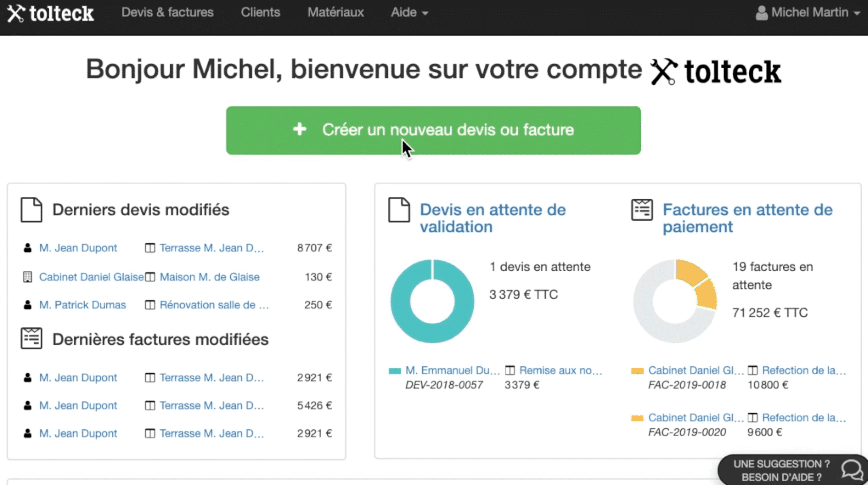Click the user avatar icon beside Michel Martin
This screenshot has height=485, width=868.
(x=762, y=13)
